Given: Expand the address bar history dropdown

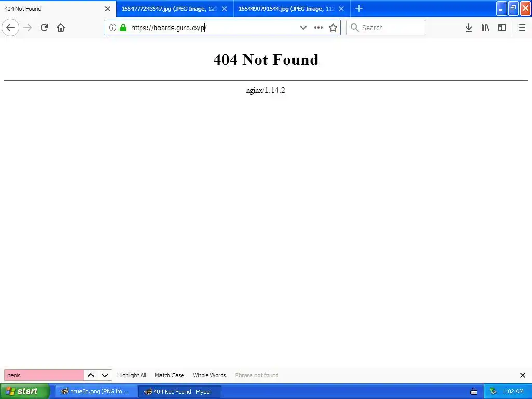Looking at the screenshot, I should pos(303,28).
